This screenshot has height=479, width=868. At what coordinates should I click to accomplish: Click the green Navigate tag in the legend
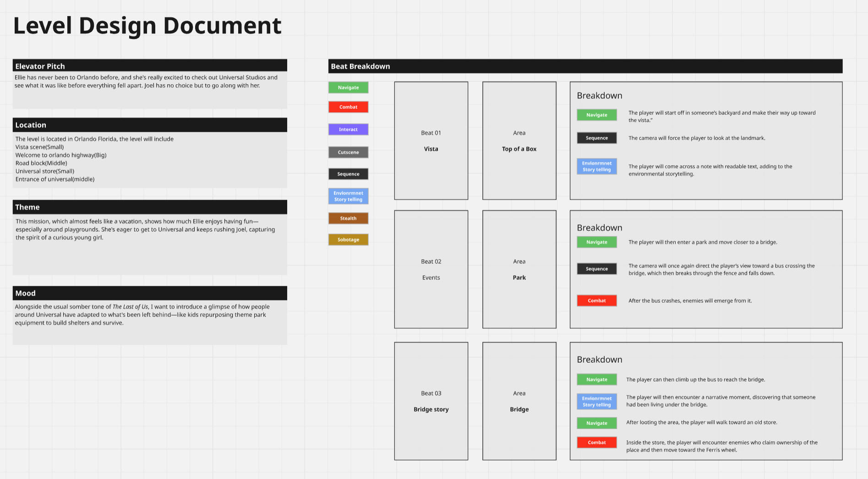[348, 87]
